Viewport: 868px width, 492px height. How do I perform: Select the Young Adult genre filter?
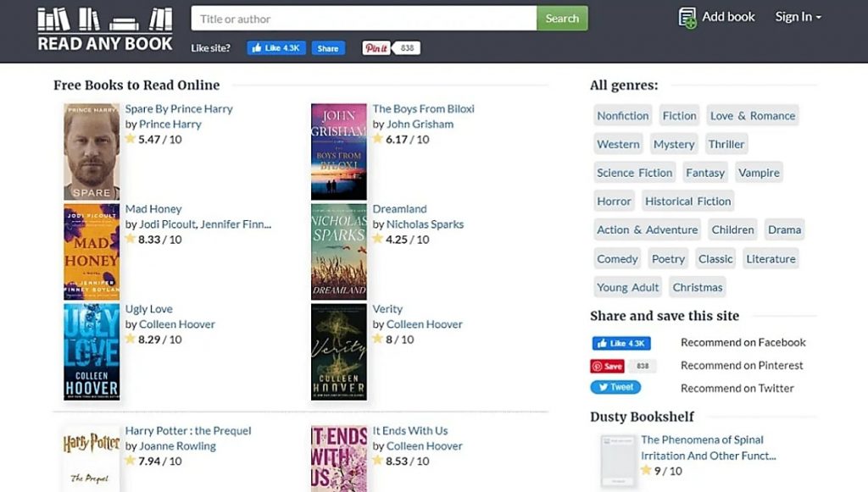tap(627, 287)
